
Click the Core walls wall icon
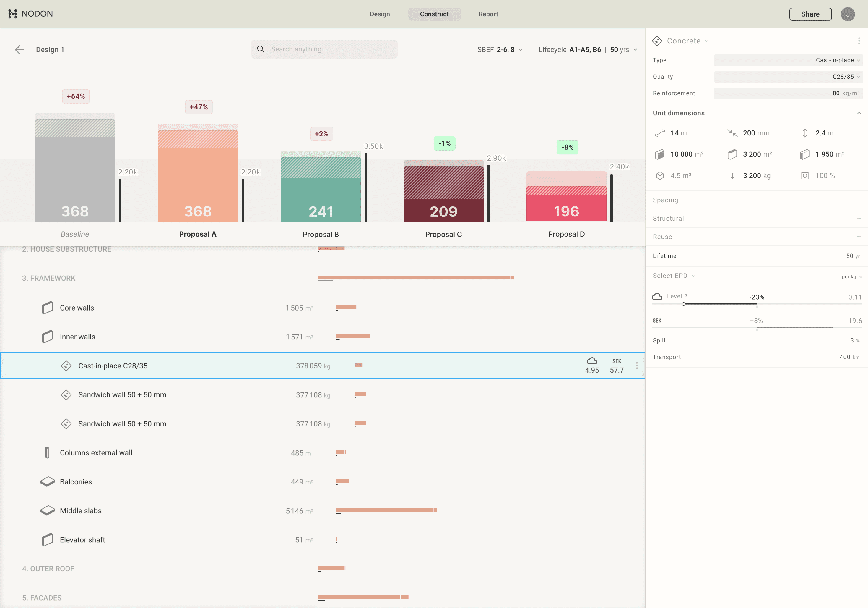[x=47, y=308]
